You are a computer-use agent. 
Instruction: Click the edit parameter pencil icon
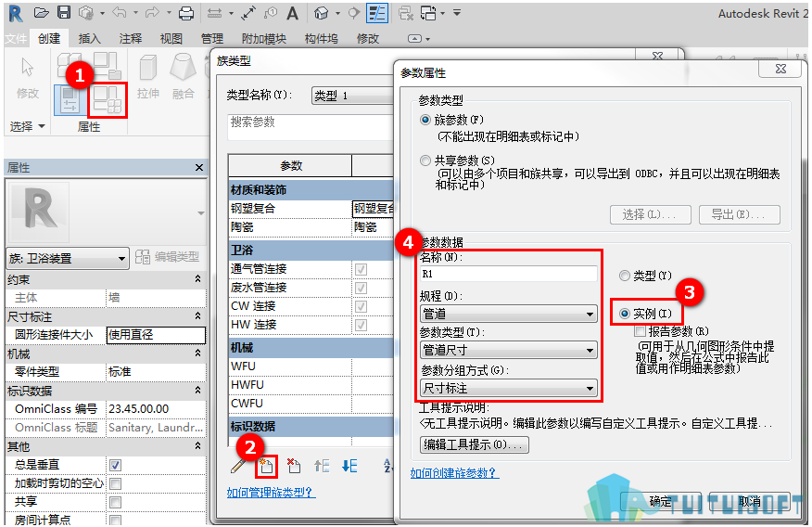238,466
